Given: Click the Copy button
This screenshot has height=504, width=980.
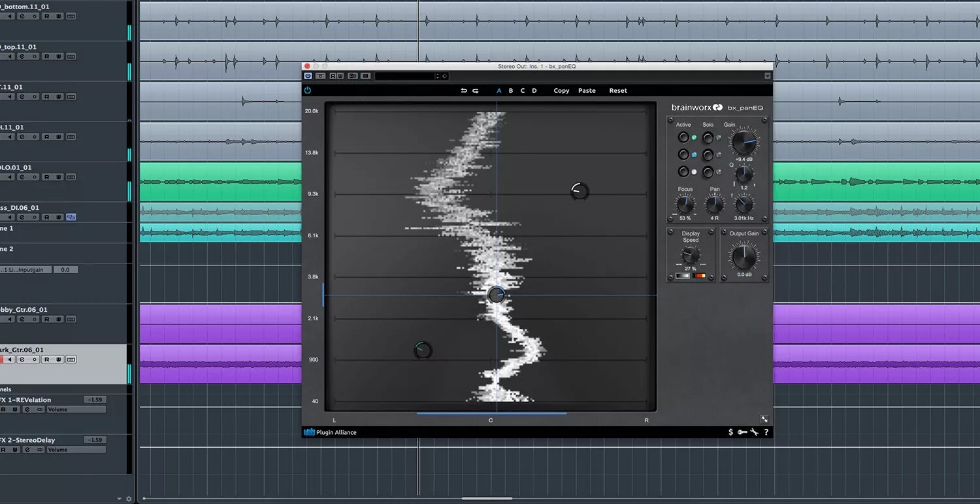Looking at the screenshot, I should coord(561,91).
